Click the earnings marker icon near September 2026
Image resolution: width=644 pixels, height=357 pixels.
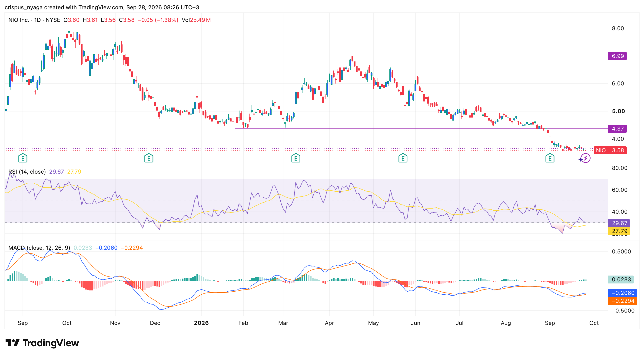pos(550,158)
